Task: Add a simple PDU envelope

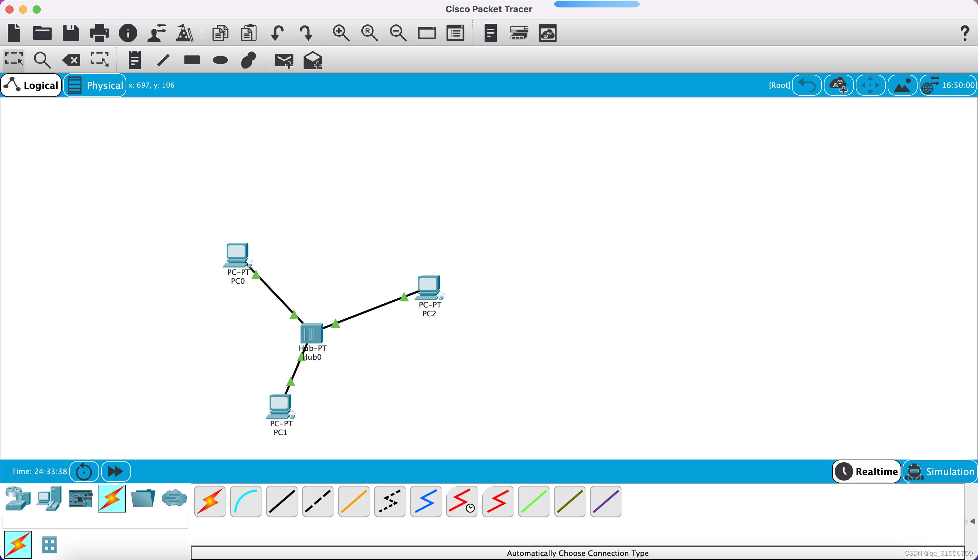Action: tap(284, 60)
